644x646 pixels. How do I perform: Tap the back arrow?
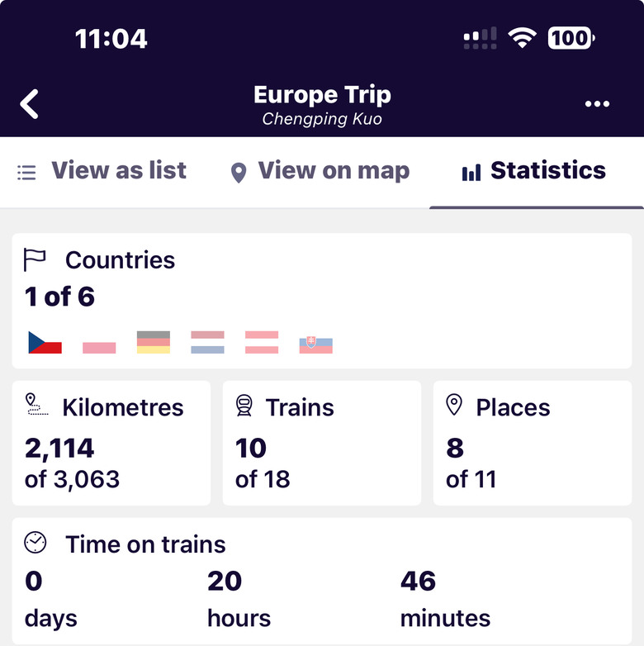coord(29,104)
